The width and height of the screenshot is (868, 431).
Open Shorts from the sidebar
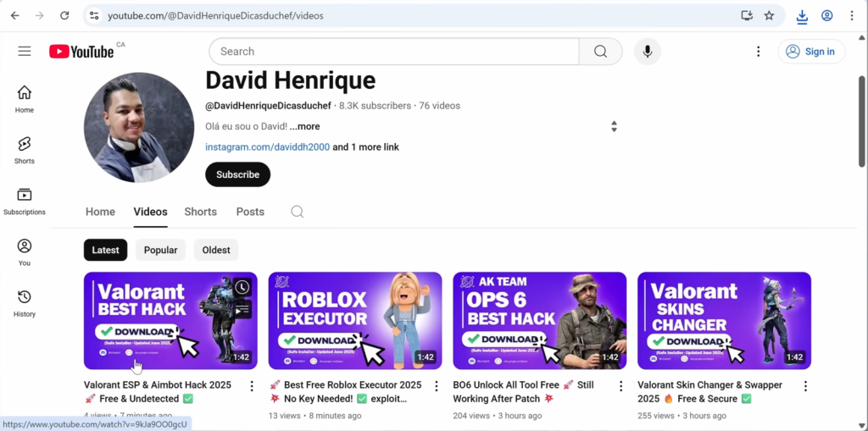25,150
